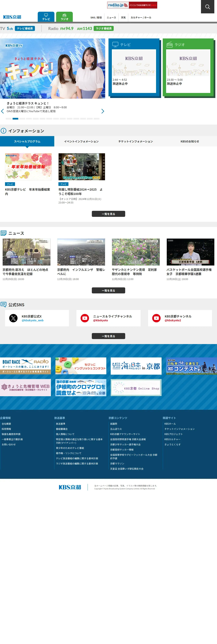This screenshot has height=644, width=217.
Task: Open YouTube icon for KBS京都チャンネル
Action: (156, 318)
